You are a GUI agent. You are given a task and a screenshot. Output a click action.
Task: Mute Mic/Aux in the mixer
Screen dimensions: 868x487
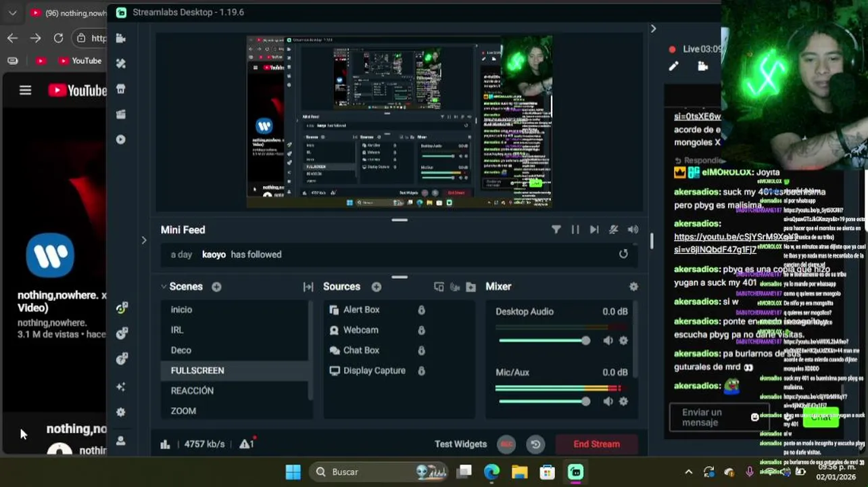click(x=608, y=401)
